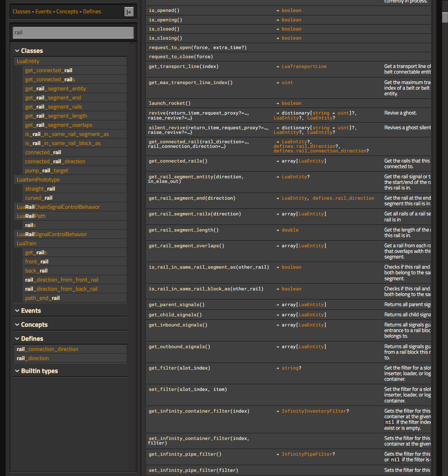Click request_to_close(force) method
Image resolution: width=448 pixels, height=476 pixels.
click(181, 57)
